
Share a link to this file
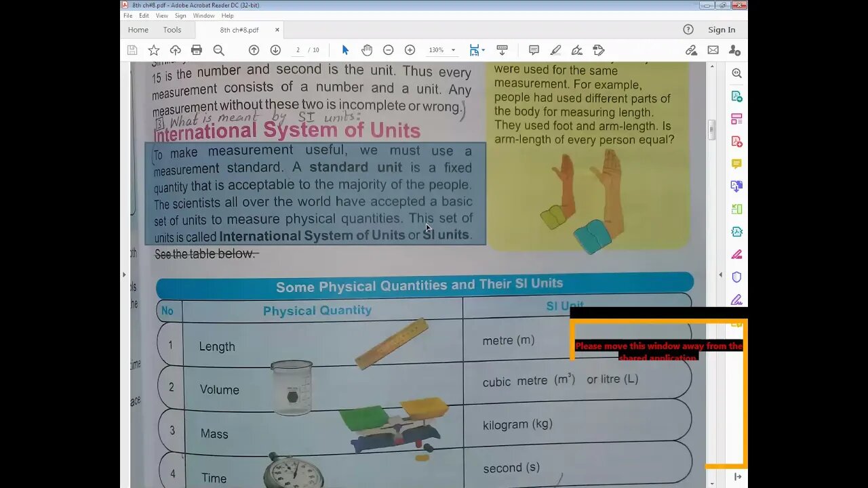(x=691, y=50)
